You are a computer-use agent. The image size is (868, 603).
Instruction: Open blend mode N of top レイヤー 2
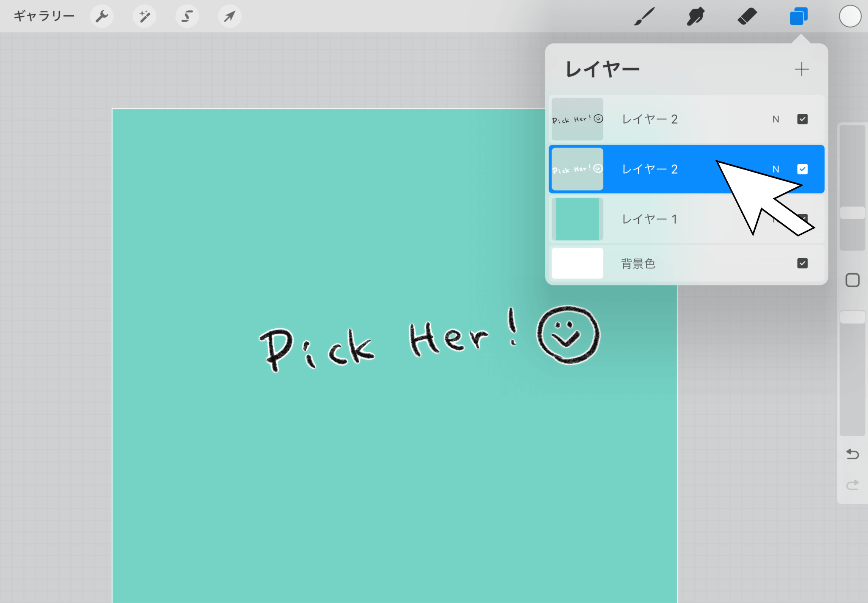(776, 119)
